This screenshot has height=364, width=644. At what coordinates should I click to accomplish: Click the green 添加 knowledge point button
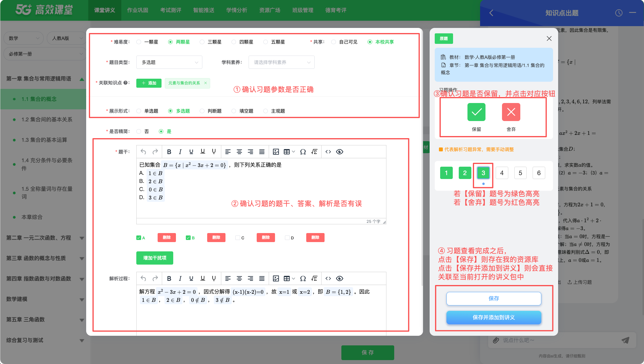[x=149, y=83]
